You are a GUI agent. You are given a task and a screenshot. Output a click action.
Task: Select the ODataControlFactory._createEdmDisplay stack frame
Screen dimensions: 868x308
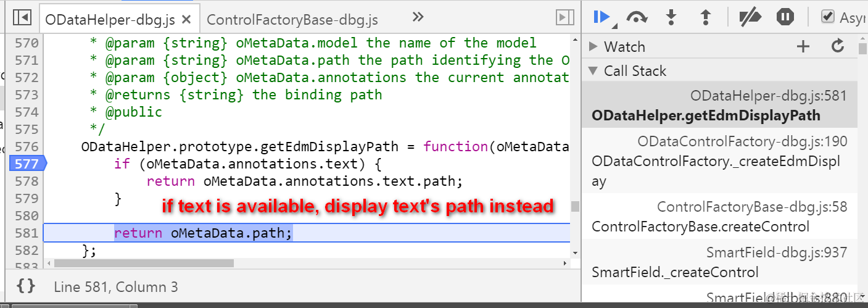click(x=719, y=160)
